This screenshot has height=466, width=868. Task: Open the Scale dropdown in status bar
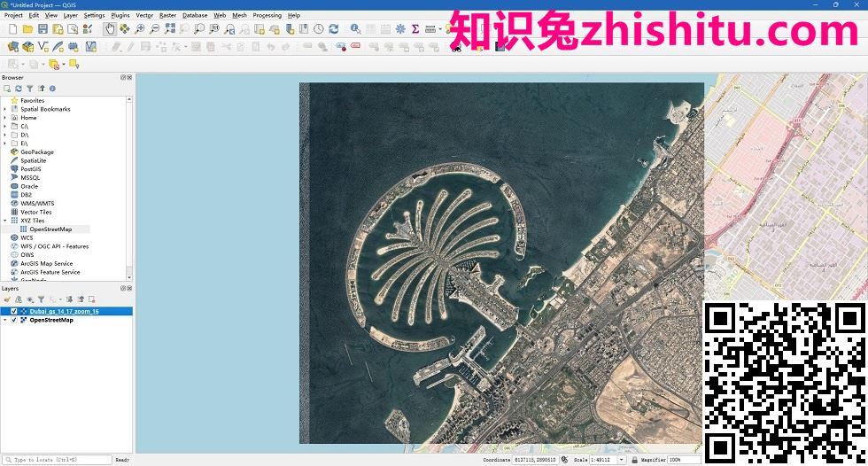pos(622,460)
